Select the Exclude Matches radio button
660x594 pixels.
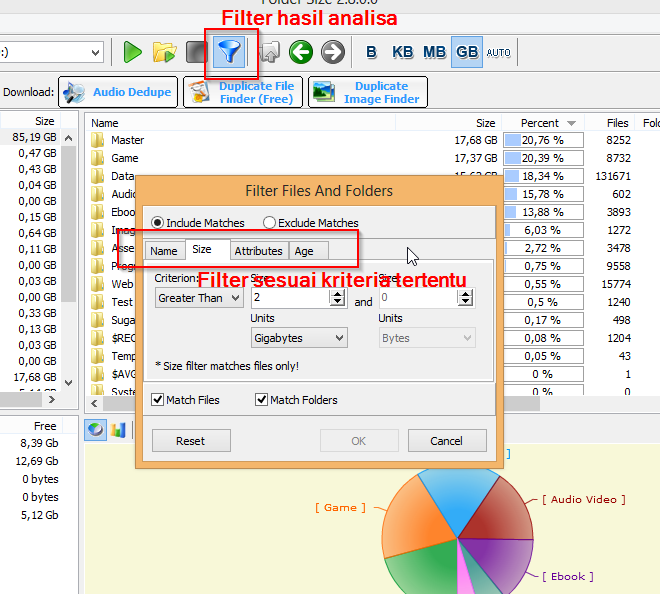click(270, 223)
